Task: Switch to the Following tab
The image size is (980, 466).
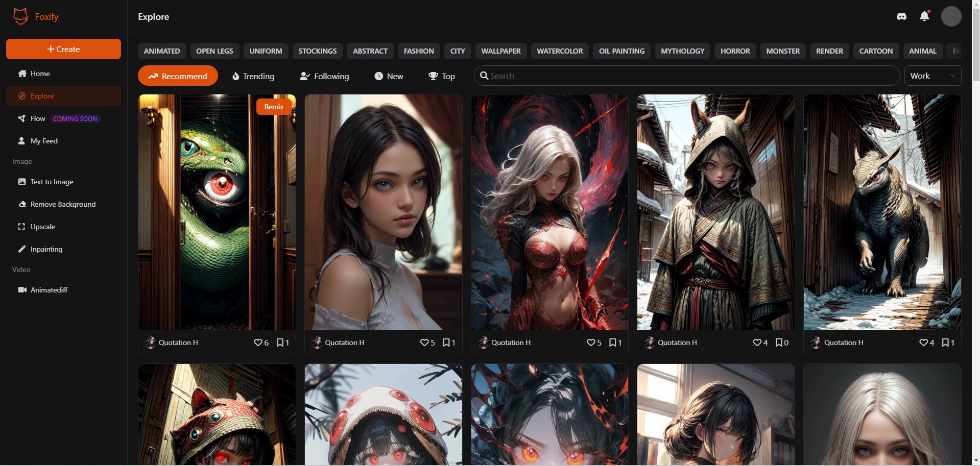Action: click(324, 76)
